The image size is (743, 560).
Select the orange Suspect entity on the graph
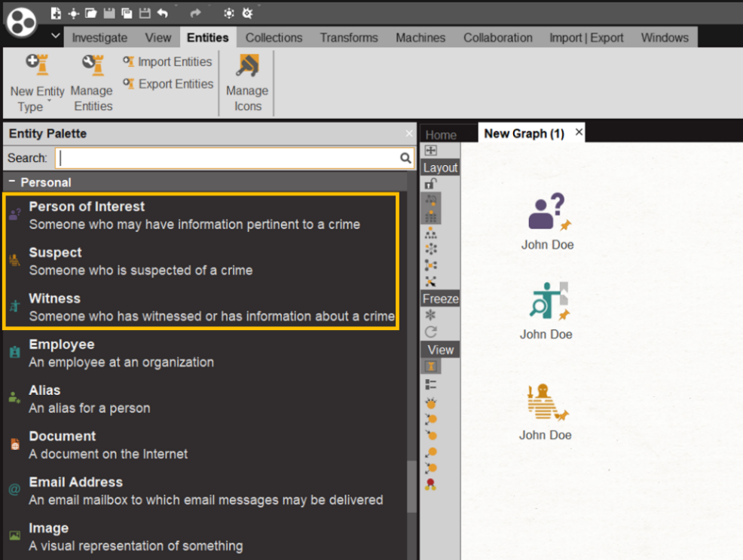pos(546,402)
